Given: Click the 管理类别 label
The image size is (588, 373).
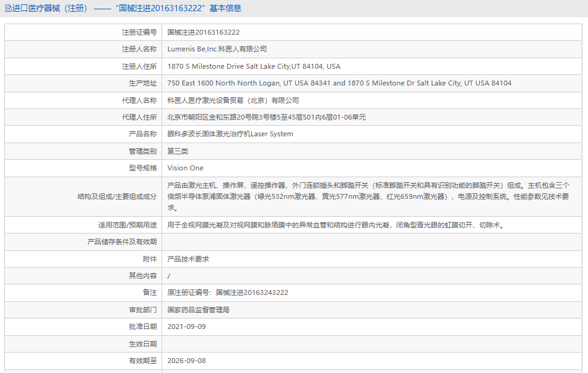Looking at the screenshot, I should pos(142,151).
